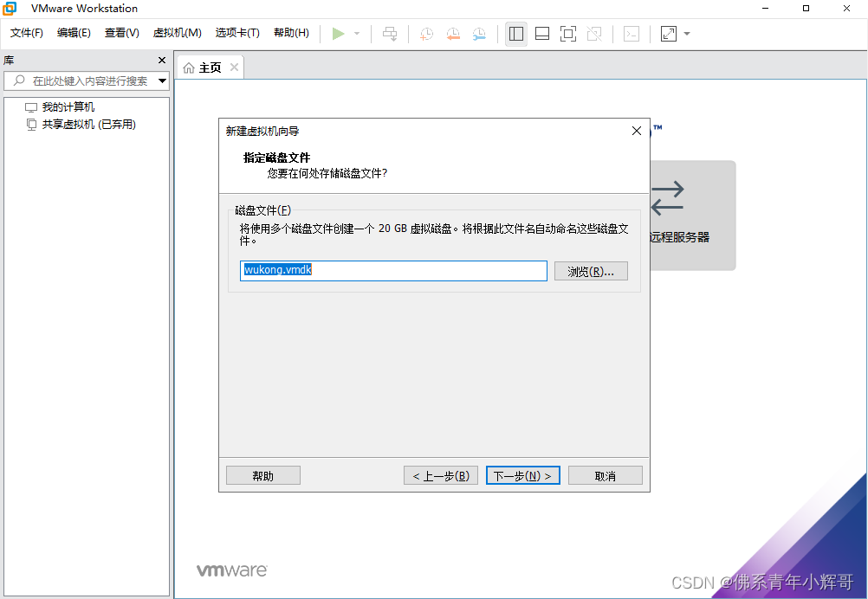This screenshot has width=868, height=599.
Task: Enter full screen mode icon
Action: (568, 34)
